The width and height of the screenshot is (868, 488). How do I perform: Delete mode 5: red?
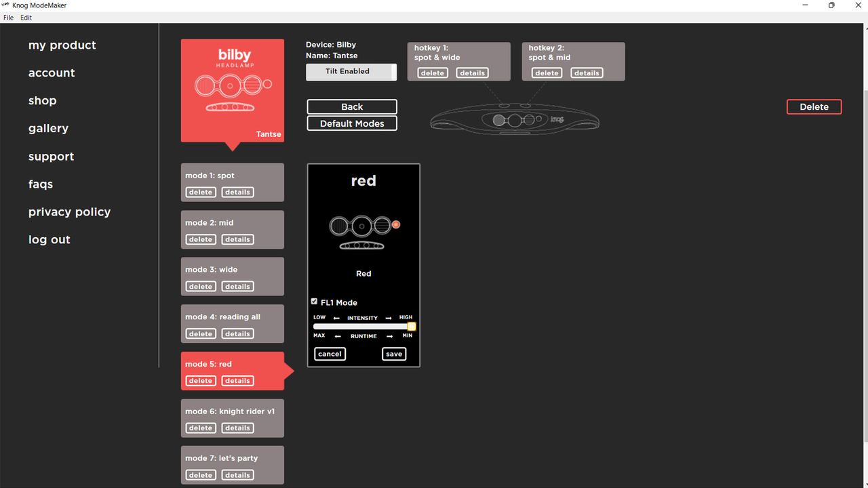pyautogui.click(x=201, y=381)
